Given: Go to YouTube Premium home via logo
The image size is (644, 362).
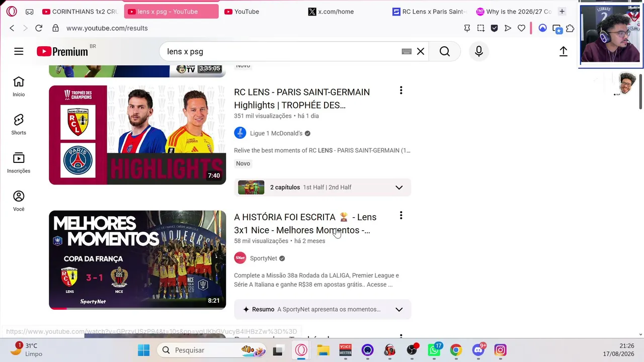Looking at the screenshot, I should 62,51.
